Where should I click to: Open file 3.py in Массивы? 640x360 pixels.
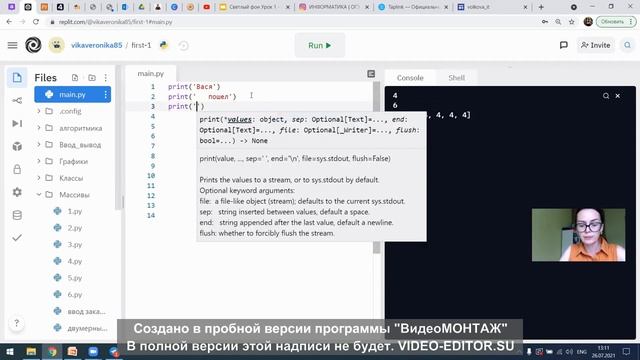pyautogui.click(x=75, y=244)
